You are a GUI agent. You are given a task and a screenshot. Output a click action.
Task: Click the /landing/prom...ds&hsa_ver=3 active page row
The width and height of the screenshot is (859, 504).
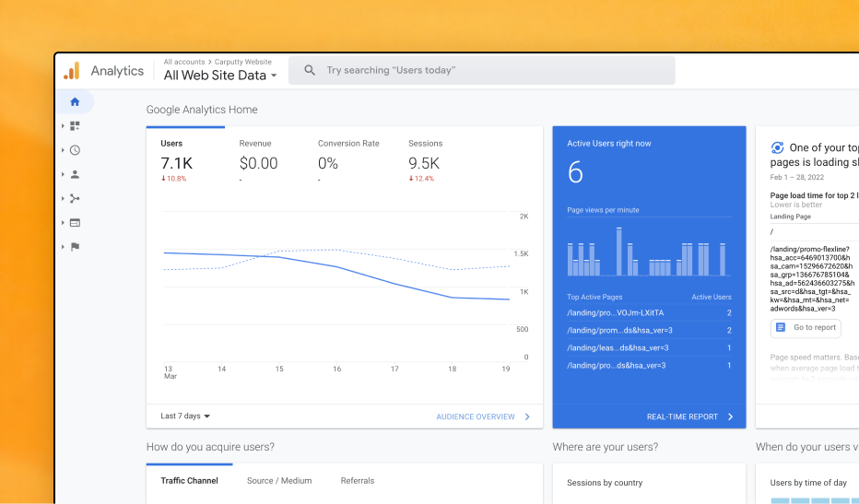649,331
